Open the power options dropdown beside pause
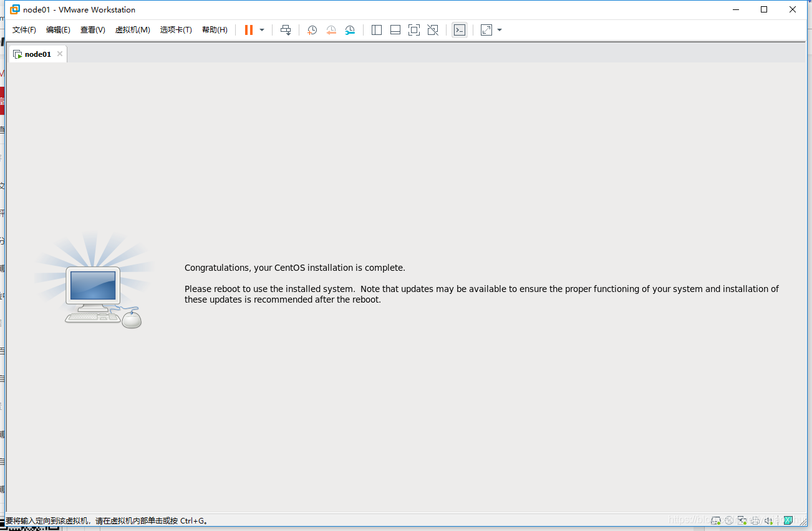This screenshot has height=531, width=812. (262, 30)
